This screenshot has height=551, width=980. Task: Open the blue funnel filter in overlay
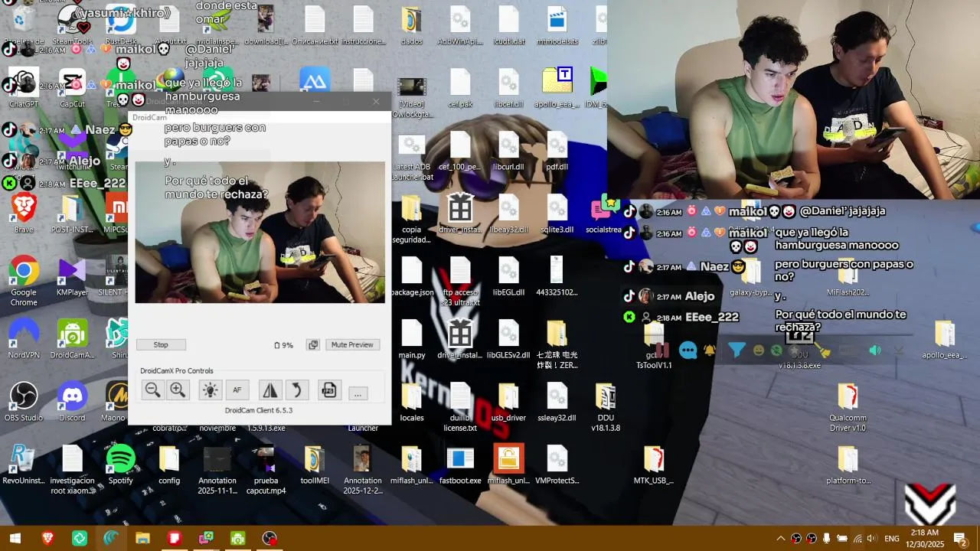736,350
